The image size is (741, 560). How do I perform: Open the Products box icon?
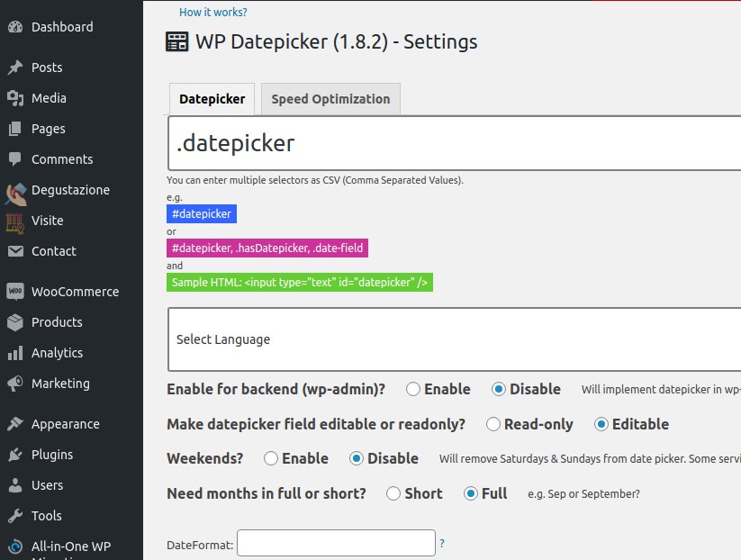[14, 322]
